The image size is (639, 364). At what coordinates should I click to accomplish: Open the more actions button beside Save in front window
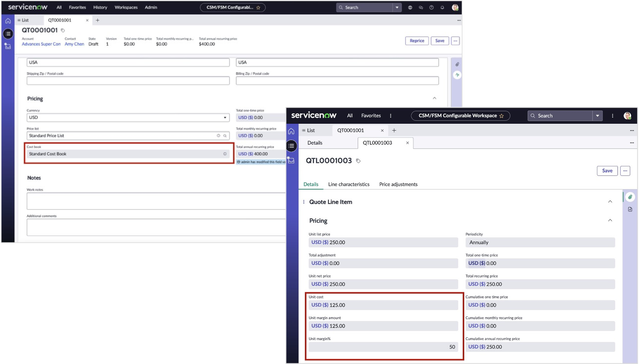click(625, 171)
